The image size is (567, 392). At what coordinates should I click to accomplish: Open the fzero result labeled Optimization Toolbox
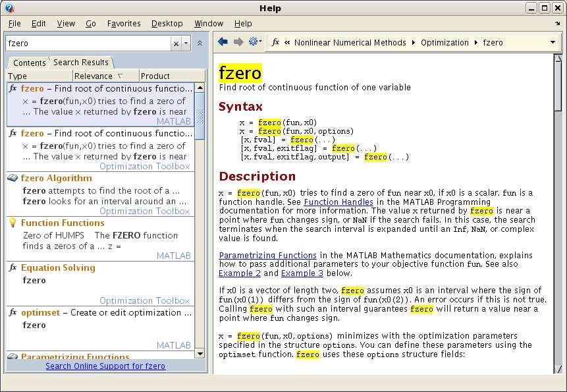click(101, 150)
